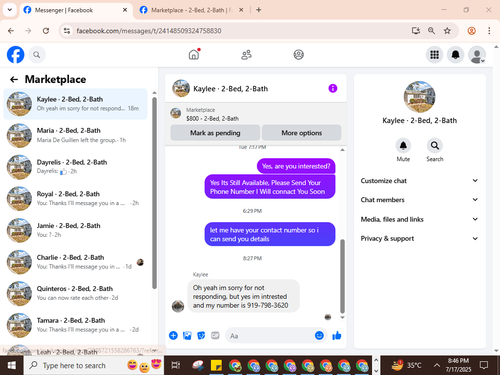Open browser zoom magnifier icon
The image size is (500, 375).
[x=431, y=31]
